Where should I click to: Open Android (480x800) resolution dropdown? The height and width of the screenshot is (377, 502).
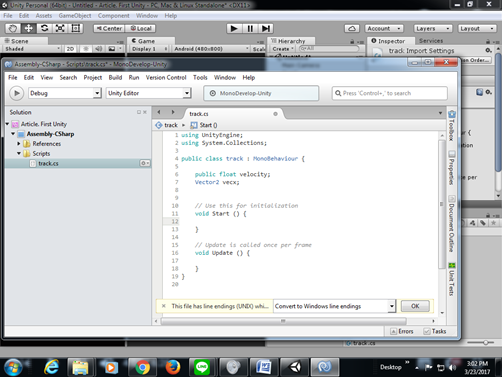(211, 49)
